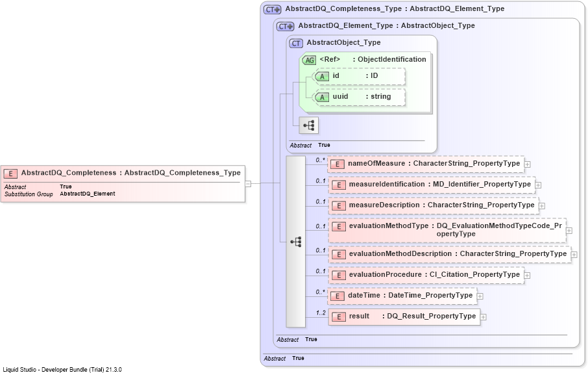Click the E icon of AbstractDQ_Completeness element

click(x=10, y=174)
